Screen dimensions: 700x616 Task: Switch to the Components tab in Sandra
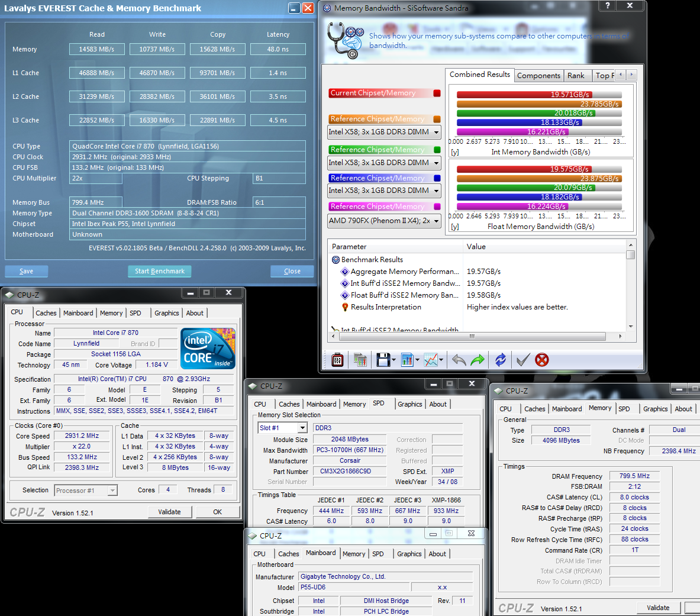coord(538,76)
